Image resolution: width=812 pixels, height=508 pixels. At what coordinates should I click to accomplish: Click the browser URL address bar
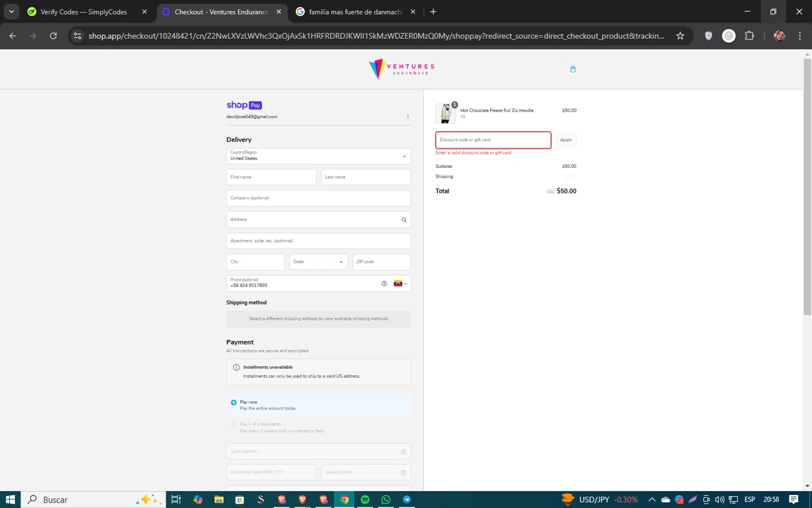tap(376, 36)
